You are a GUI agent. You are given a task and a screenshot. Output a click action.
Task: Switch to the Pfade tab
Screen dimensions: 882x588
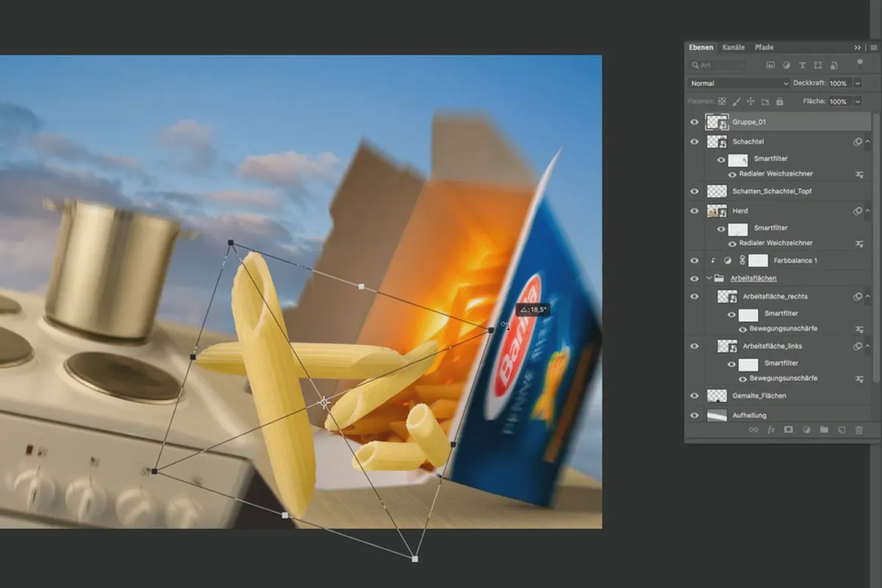pyautogui.click(x=764, y=47)
